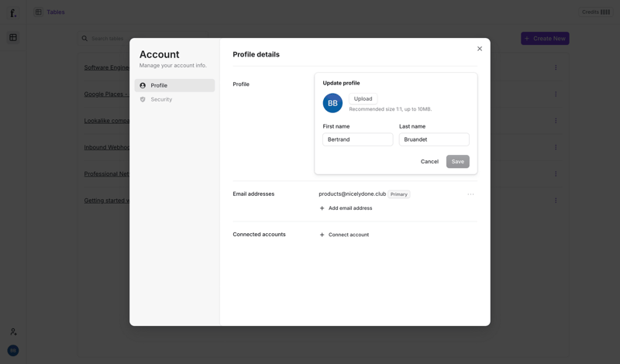The image size is (620, 364).
Task: Edit the Last name field containing Bruandet
Action: 434,139
